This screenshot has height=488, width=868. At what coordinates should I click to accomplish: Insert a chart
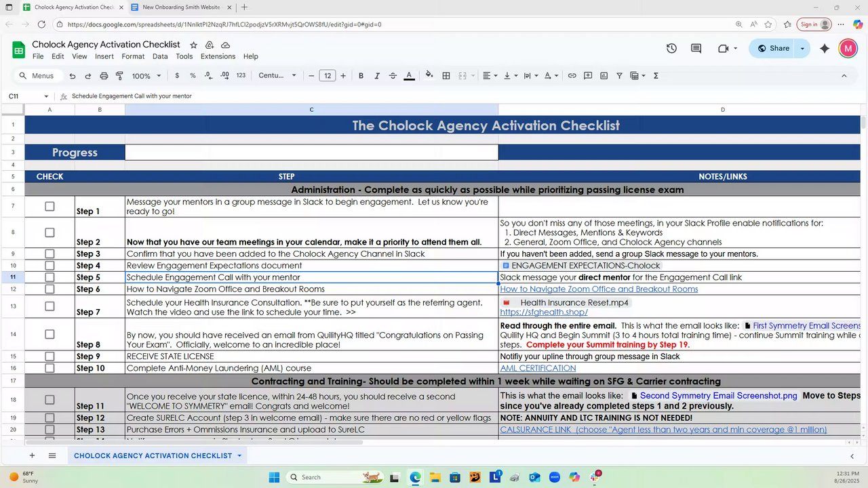[x=604, y=76]
